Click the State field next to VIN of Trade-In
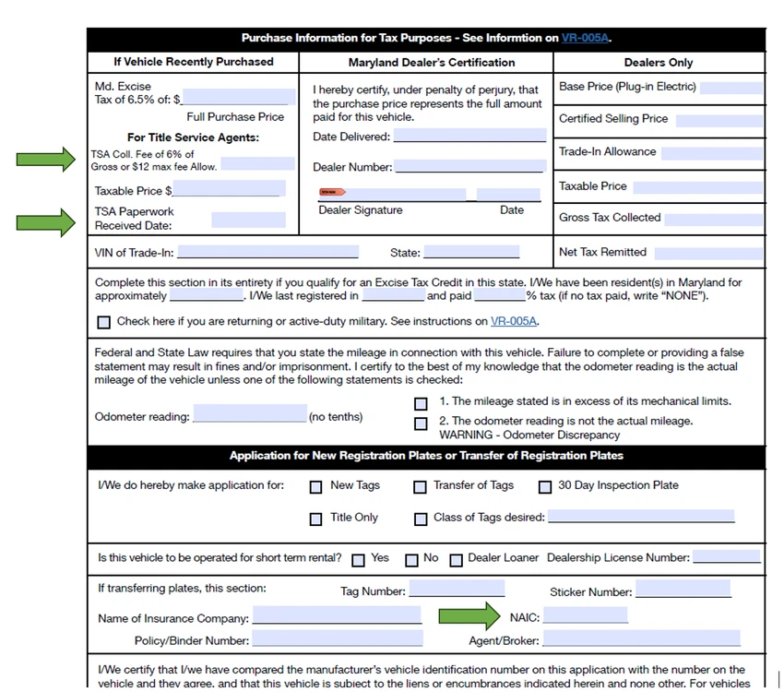This screenshot has height=692, width=784. pyautogui.click(x=471, y=252)
